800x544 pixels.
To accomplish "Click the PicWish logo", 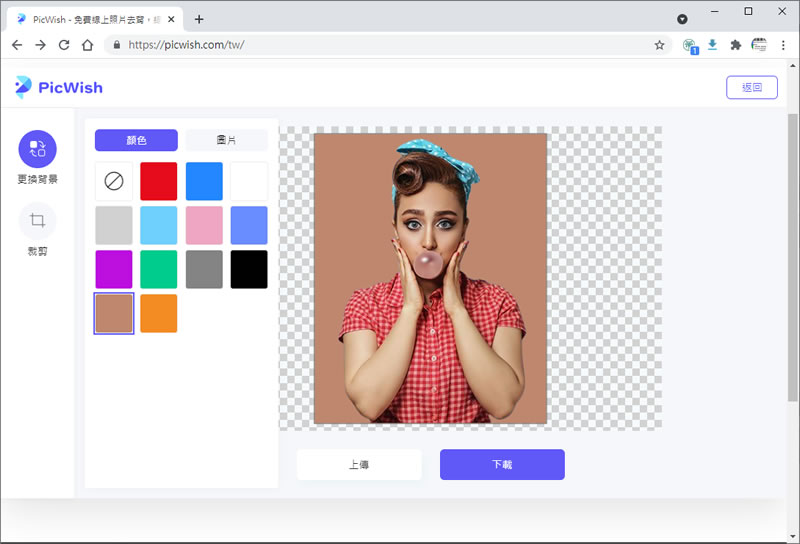I will pyautogui.click(x=59, y=87).
